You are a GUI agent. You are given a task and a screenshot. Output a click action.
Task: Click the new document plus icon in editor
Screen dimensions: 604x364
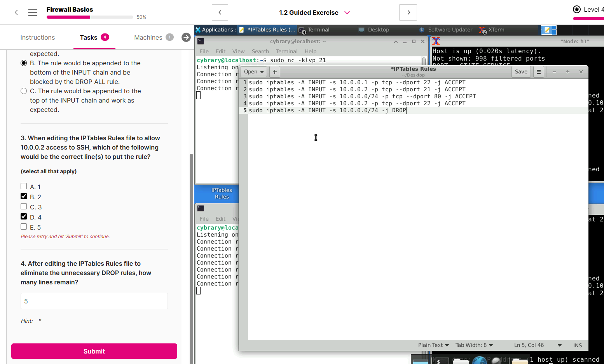pos(275,72)
